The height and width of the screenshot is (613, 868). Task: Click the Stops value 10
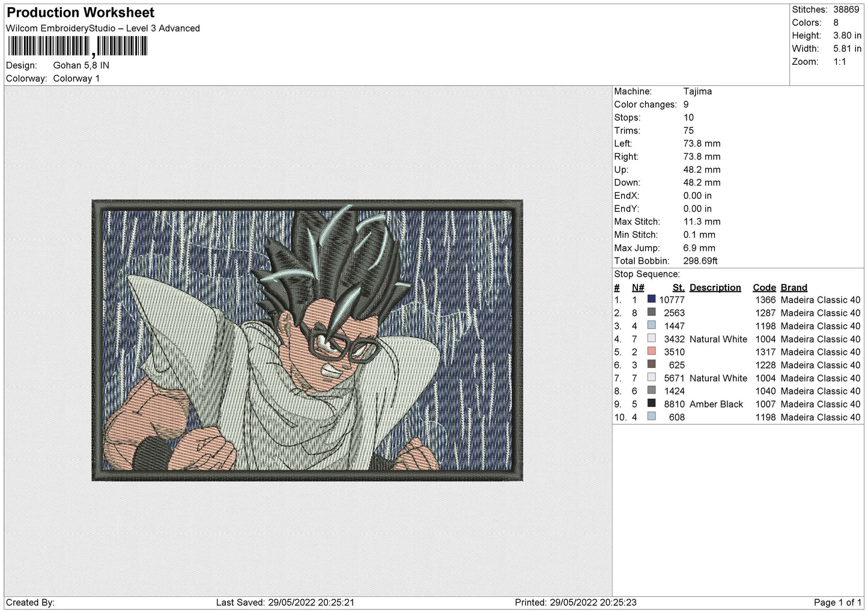[x=688, y=118]
